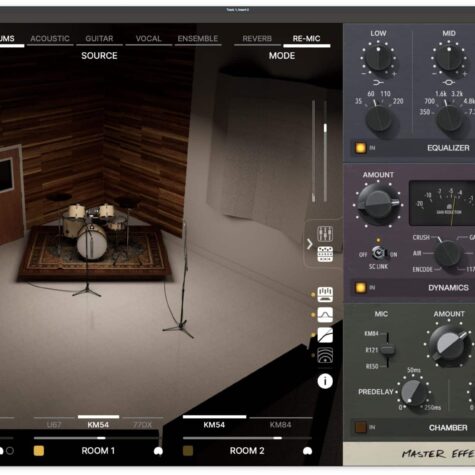475x475 pixels.
Task: Select the chamber waves module icon
Action: pyautogui.click(x=325, y=355)
